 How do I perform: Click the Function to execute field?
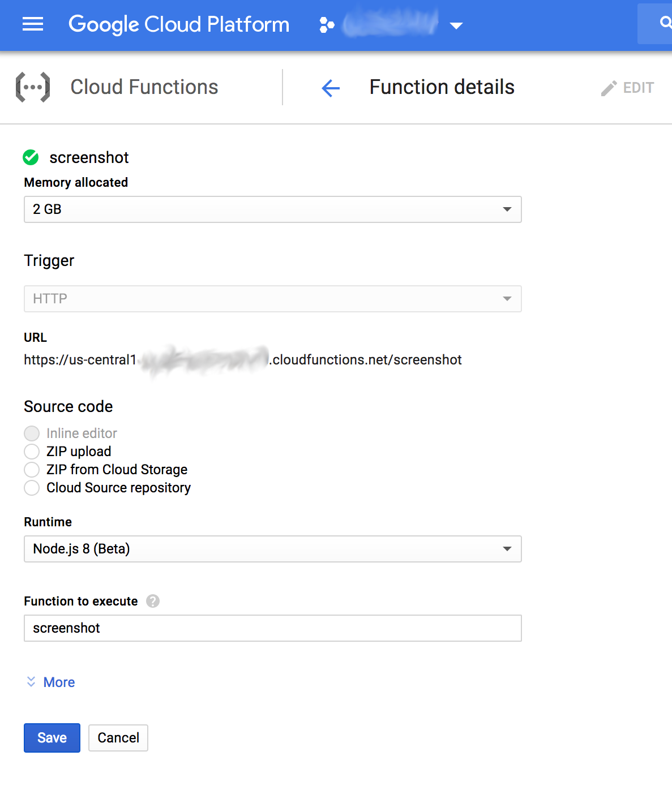(272, 628)
